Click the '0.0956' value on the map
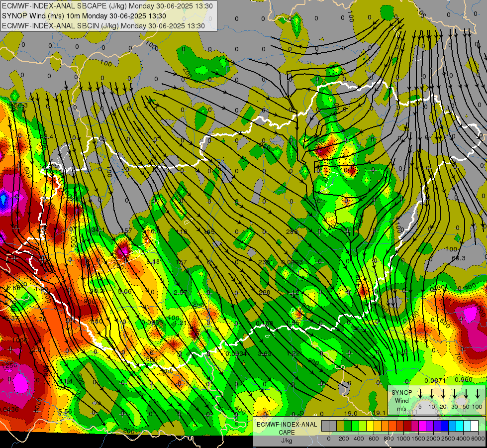Screen dimensions: 487x448 coord(152,322)
